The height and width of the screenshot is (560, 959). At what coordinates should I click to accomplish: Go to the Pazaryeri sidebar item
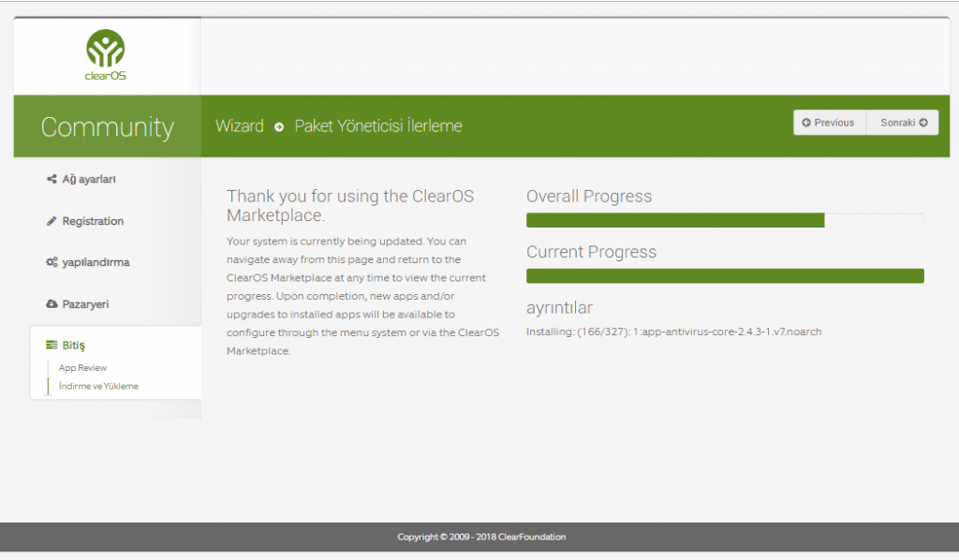click(x=86, y=304)
